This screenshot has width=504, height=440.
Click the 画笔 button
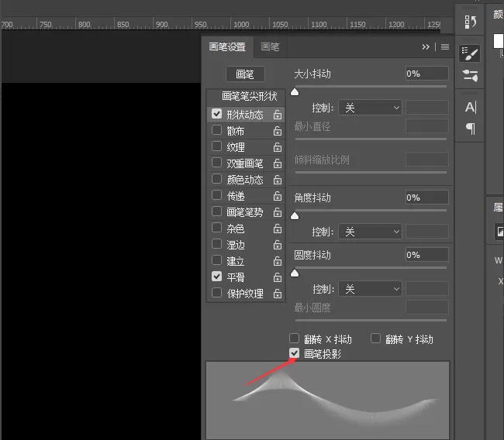(245, 74)
